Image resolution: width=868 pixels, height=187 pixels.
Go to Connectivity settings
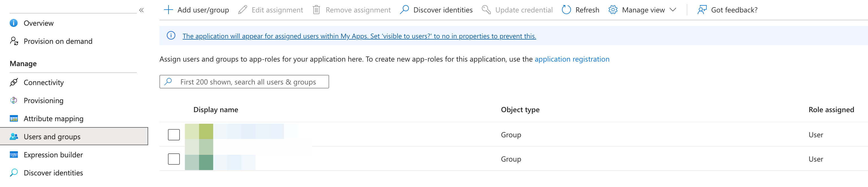(x=44, y=82)
